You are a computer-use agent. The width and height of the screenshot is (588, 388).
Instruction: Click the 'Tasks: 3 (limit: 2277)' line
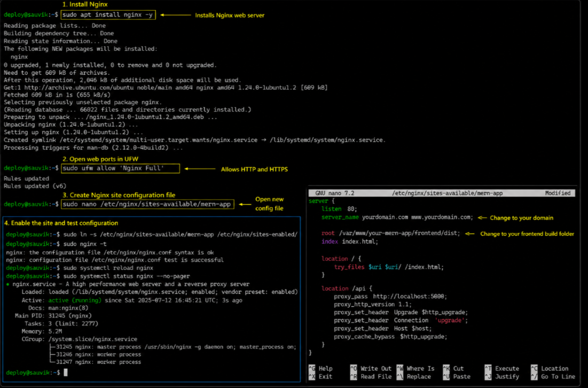61,323
